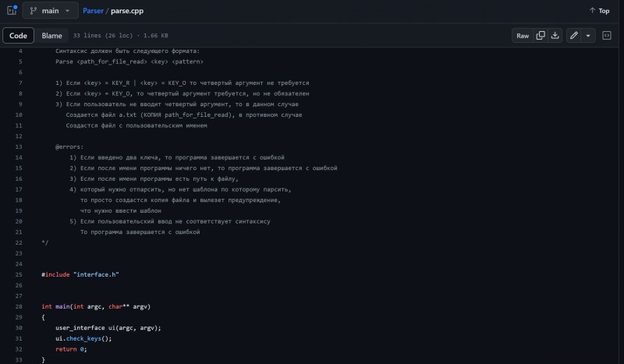
Task: Download the raw file icon
Action: (555, 36)
